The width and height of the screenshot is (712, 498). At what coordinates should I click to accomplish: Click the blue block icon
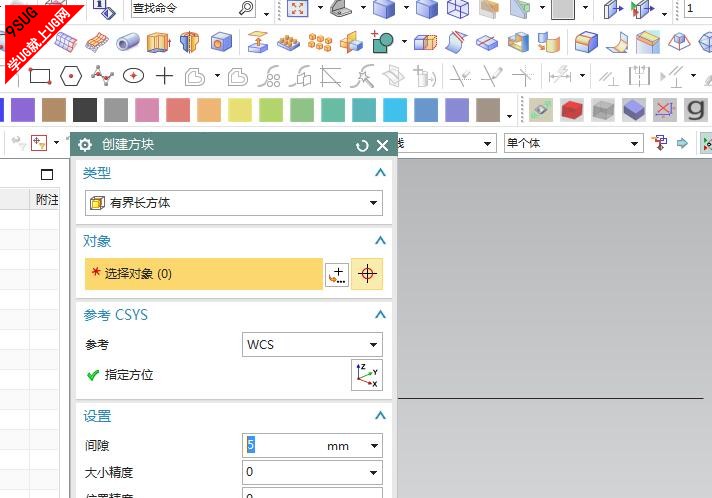coord(634,110)
